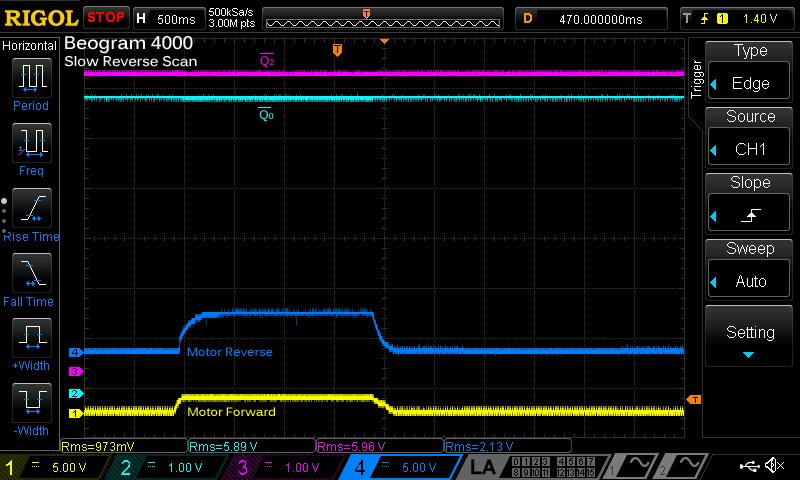
Task: Select the +Width measurement icon
Action: coord(30,335)
